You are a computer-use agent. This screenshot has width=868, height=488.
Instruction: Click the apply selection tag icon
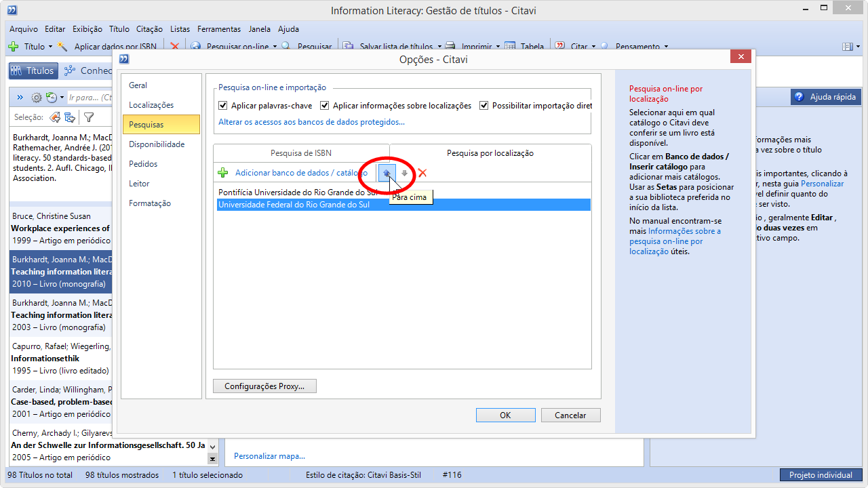tap(55, 117)
